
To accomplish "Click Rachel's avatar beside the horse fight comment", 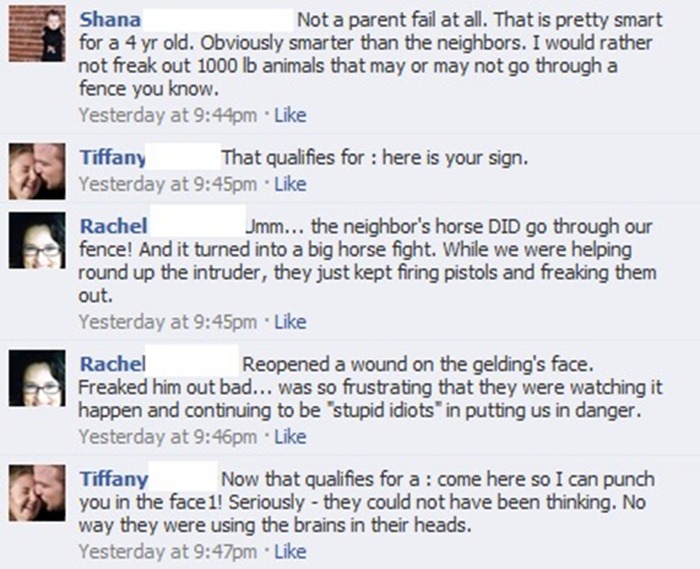I will pos(36,241).
